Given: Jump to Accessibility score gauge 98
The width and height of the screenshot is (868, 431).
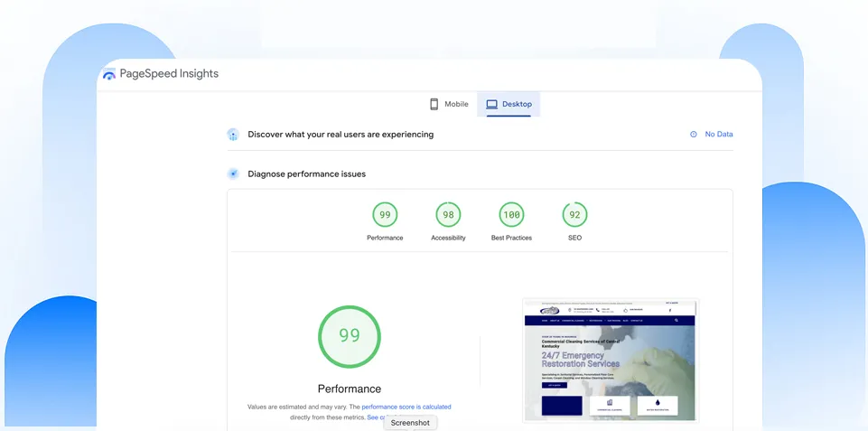Looking at the screenshot, I should 448,214.
